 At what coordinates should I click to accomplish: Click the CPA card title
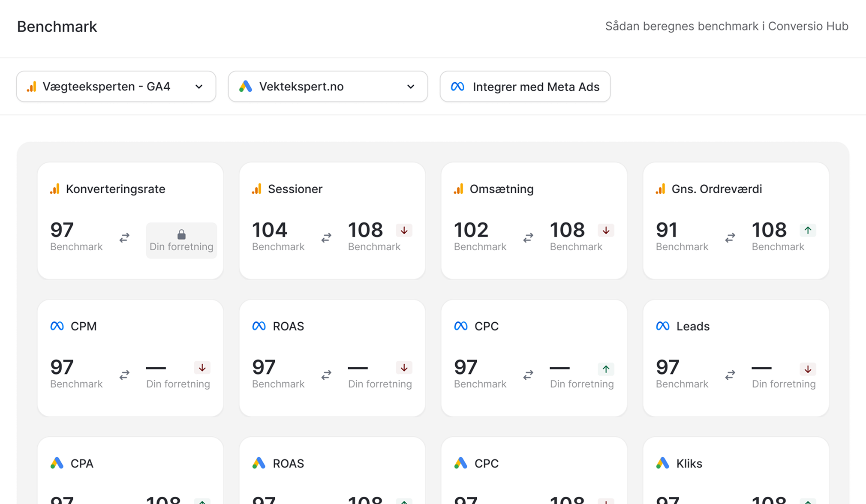(82, 463)
